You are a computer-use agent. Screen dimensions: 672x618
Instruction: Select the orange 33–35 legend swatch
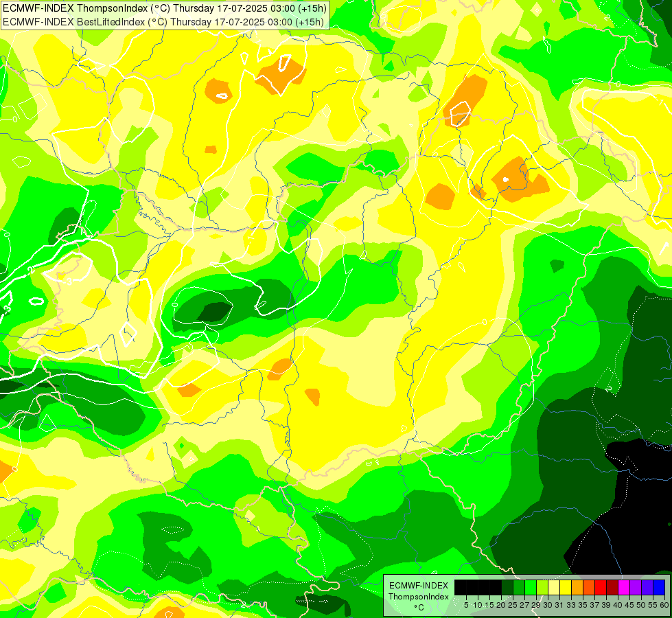tap(577, 587)
